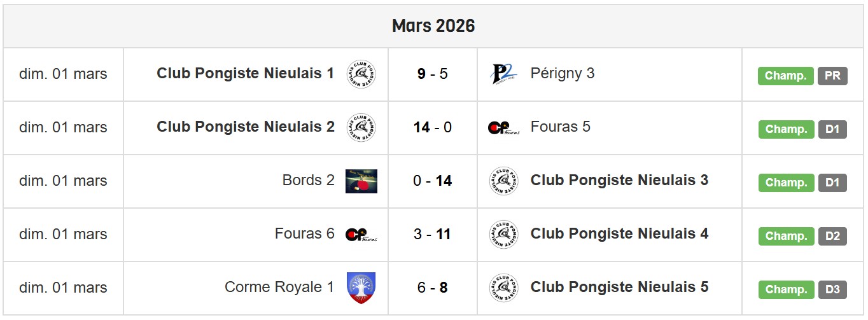Click the Bords 2 table tennis thumbnail

(x=361, y=181)
